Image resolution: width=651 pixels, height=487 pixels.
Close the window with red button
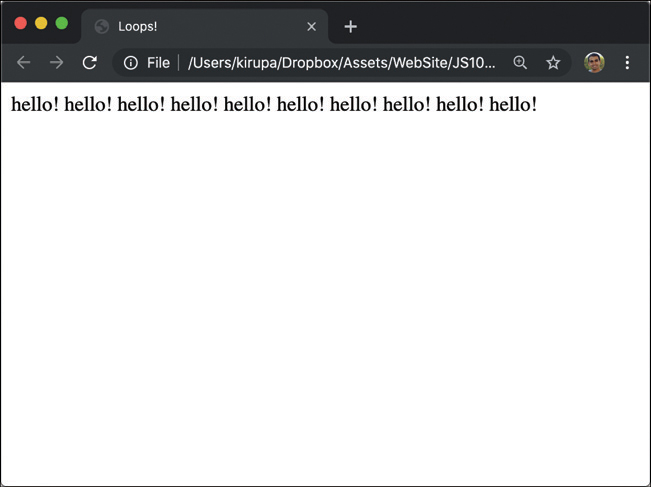20,23
